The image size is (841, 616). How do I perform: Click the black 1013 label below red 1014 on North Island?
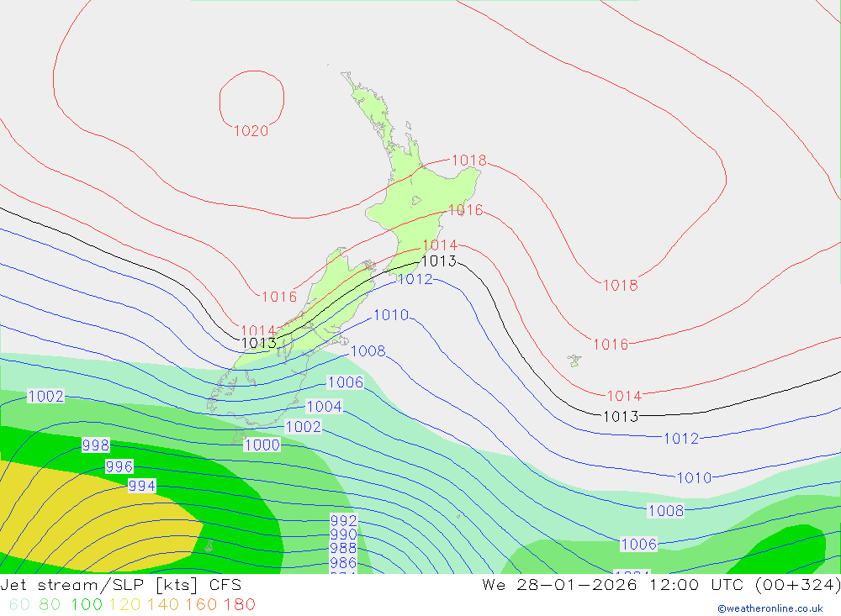click(x=439, y=261)
